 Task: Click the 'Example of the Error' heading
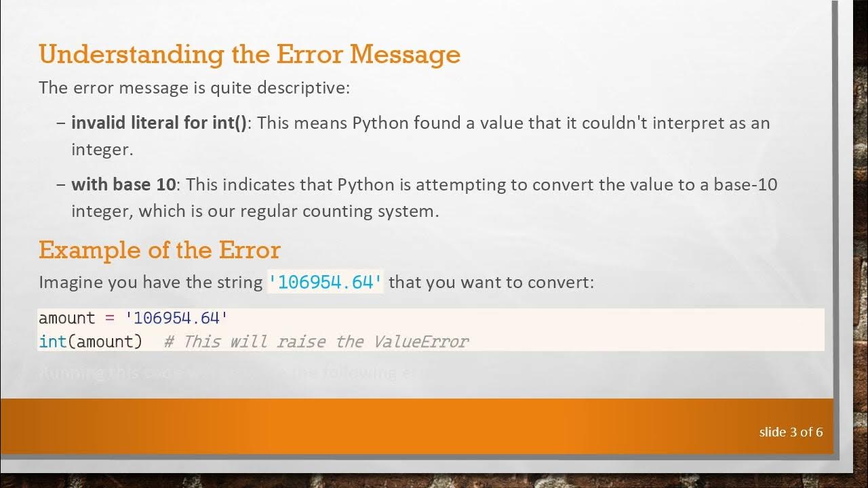(x=159, y=250)
